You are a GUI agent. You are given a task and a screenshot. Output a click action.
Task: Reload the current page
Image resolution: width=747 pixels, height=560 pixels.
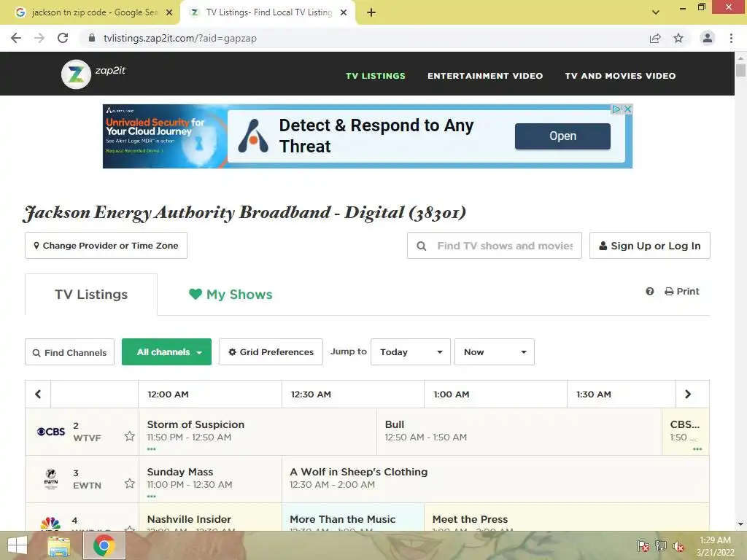63,38
